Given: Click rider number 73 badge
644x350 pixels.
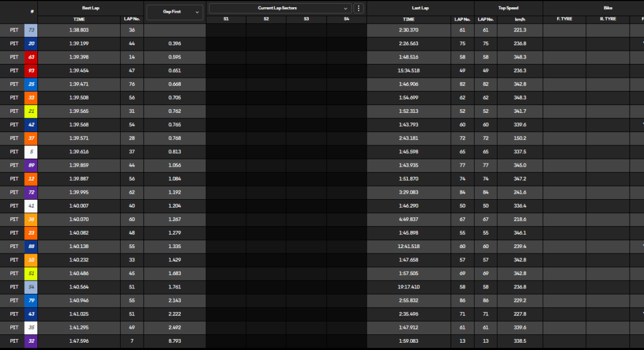Looking at the screenshot, I should click(x=31, y=30).
